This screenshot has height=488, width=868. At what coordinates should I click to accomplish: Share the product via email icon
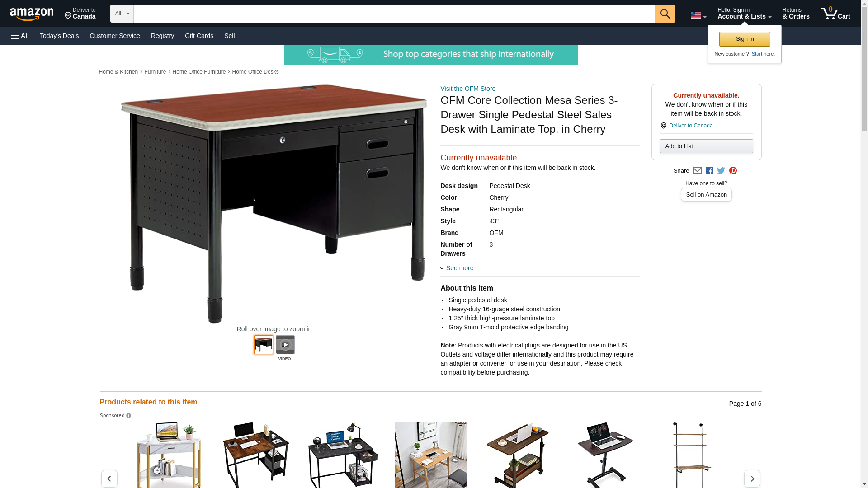(697, 171)
